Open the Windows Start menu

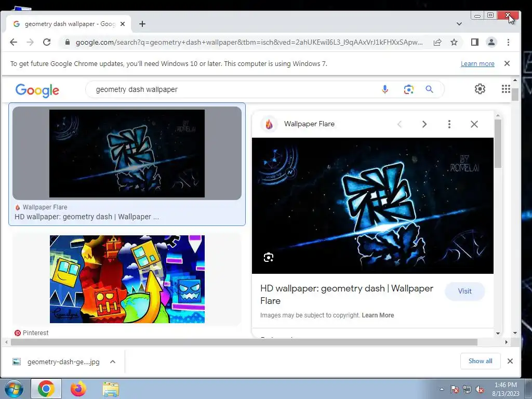pos(14,389)
